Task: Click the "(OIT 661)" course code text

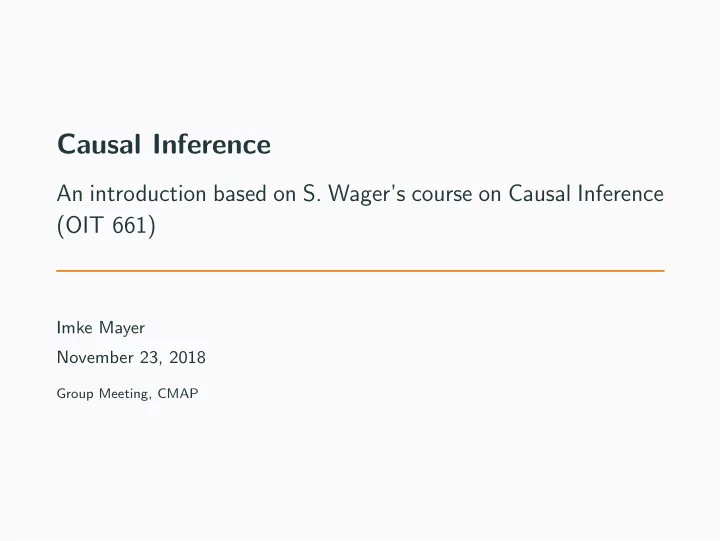Action: 106,225
